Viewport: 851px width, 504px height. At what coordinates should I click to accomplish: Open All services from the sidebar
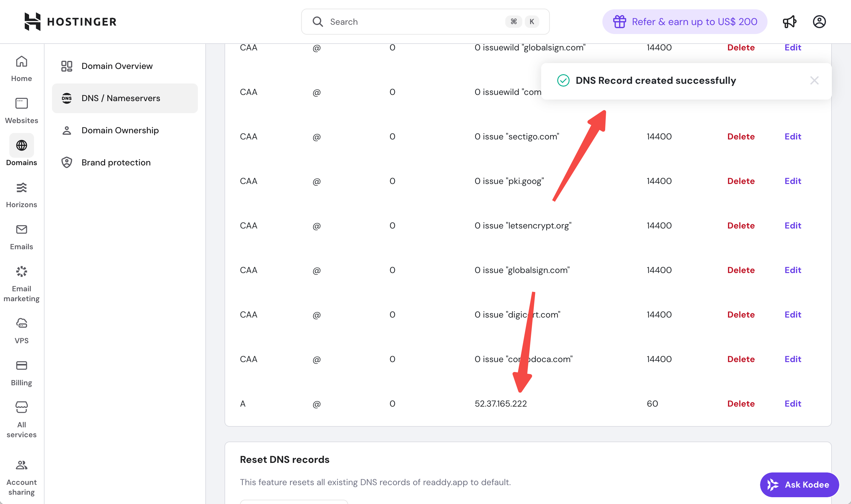(x=21, y=407)
